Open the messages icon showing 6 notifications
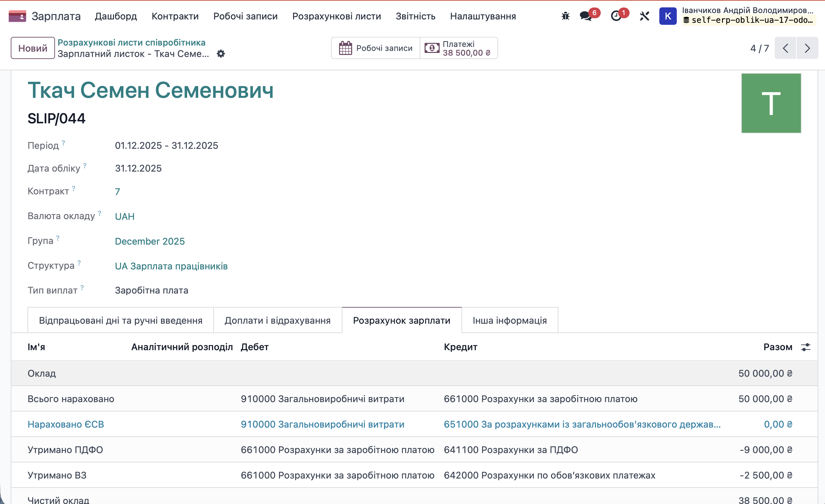 pos(586,16)
